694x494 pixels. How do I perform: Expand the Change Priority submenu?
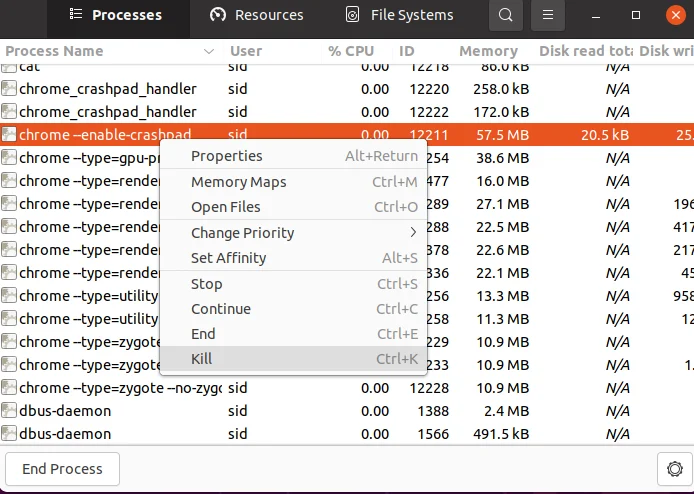tap(293, 232)
